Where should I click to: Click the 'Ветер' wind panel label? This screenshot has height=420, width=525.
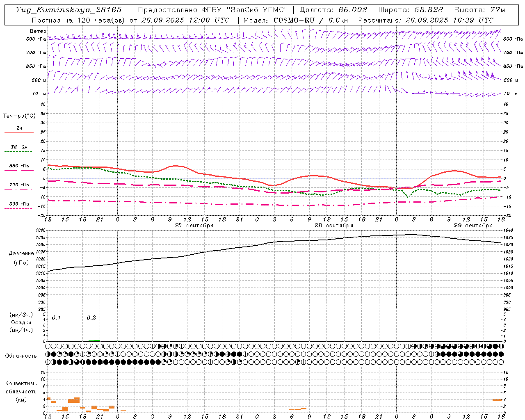pyautogui.click(x=38, y=31)
